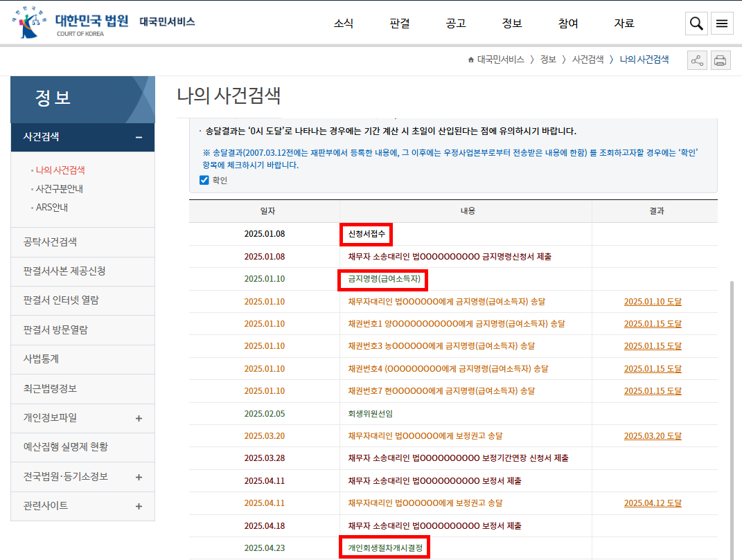
Task: Go to 공탁사건검색 in sidebar
Action: pos(50,242)
